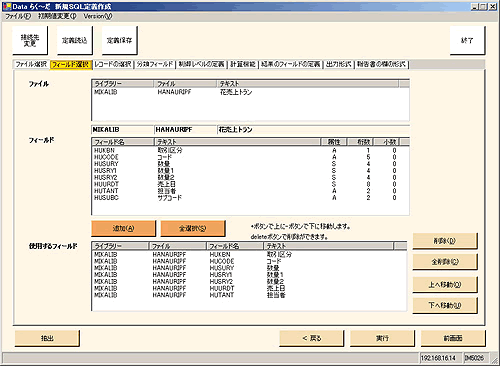This screenshot has width=500, height=366.
Task: Click the 定義保存 button
Action: coord(119,40)
